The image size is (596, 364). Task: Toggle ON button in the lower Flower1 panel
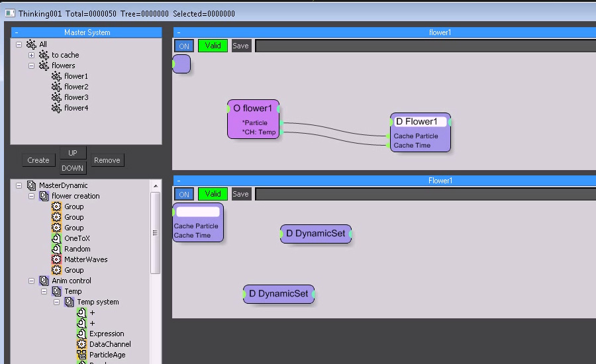pyautogui.click(x=184, y=194)
